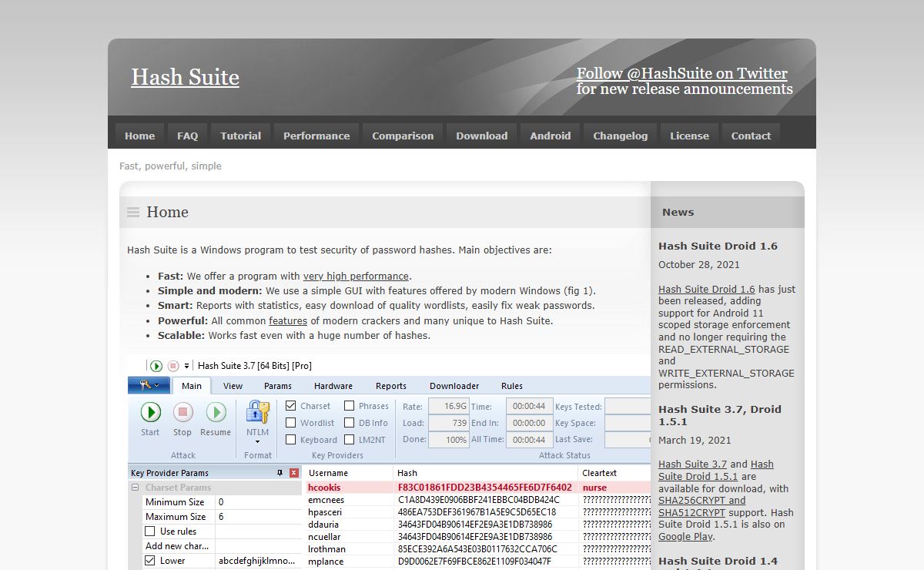Click small green play icon in title bar
The height and width of the screenshot is (570, 924).
(x=156, y=366)
